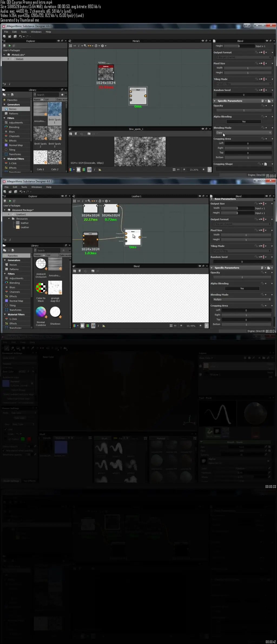Open Blending Mode 'Copy' dropdown in Metal1 window
The width and height of the screenshot is (277, 644).
coord(243,133)
